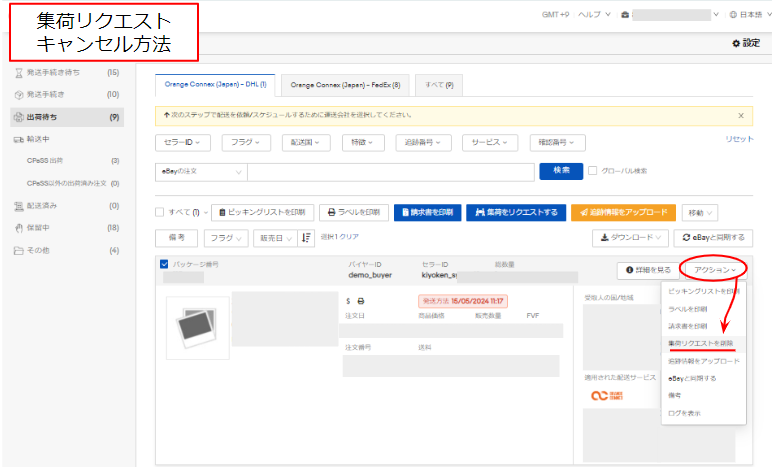780x467 pixels.
Task: Close the yellow notification banner
Action: pyautogui.click(x=740, y=116)
